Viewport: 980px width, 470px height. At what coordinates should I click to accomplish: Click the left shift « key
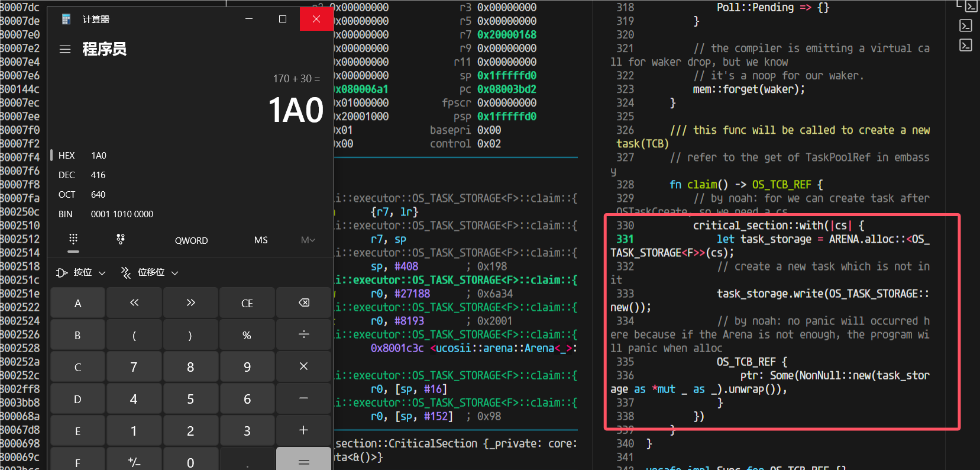[x=134, y=303]
